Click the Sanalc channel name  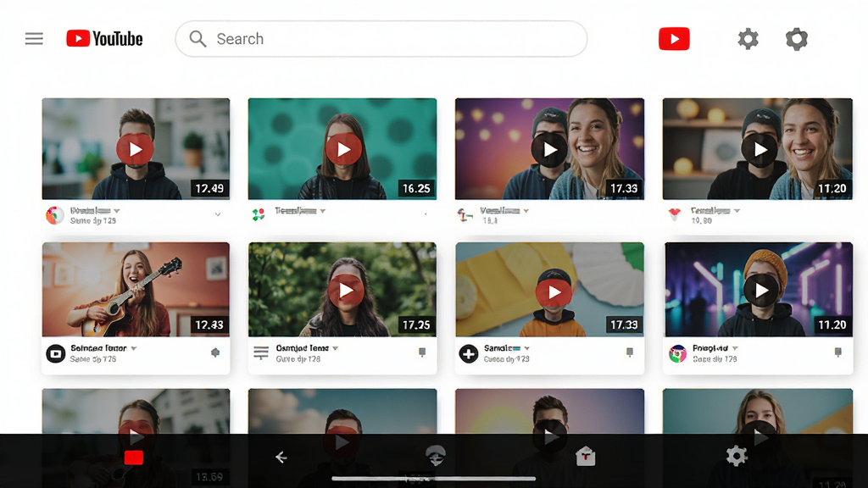point(502,348)
